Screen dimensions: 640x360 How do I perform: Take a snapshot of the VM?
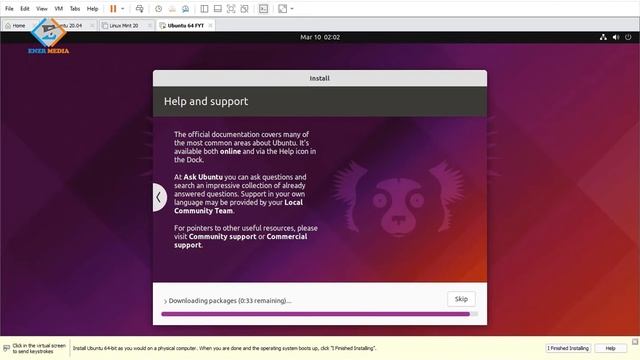[158, 9]
